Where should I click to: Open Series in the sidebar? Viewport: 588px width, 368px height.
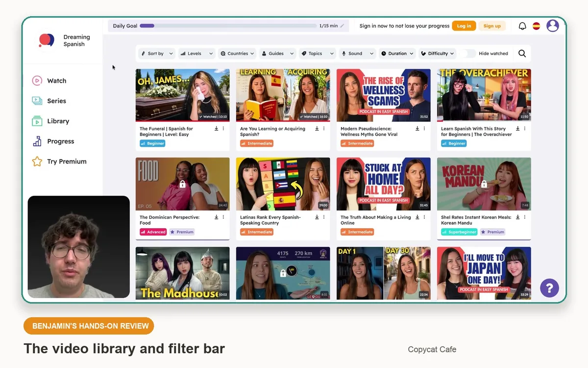[x=49, y=101]
